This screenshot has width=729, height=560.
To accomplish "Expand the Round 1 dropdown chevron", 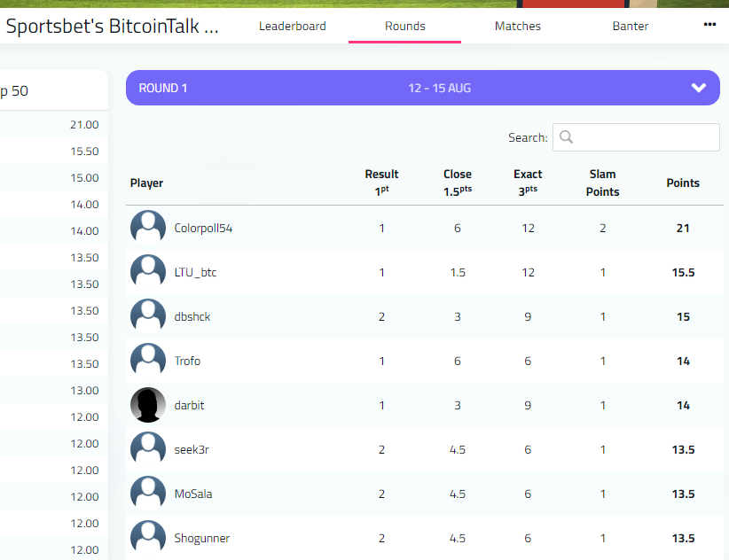I will point(698,88).
